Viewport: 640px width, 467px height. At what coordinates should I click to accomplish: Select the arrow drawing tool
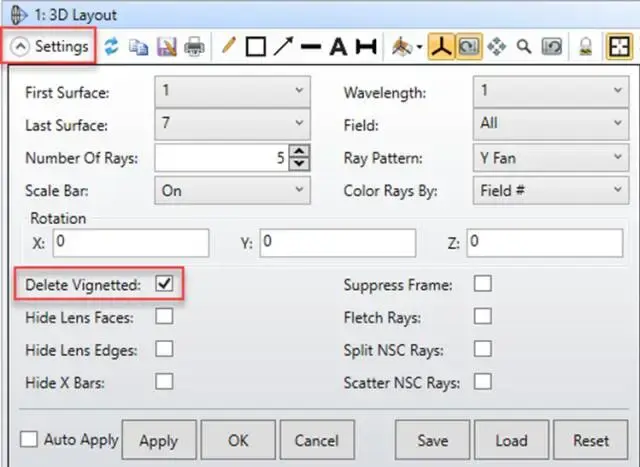[283, 46]
